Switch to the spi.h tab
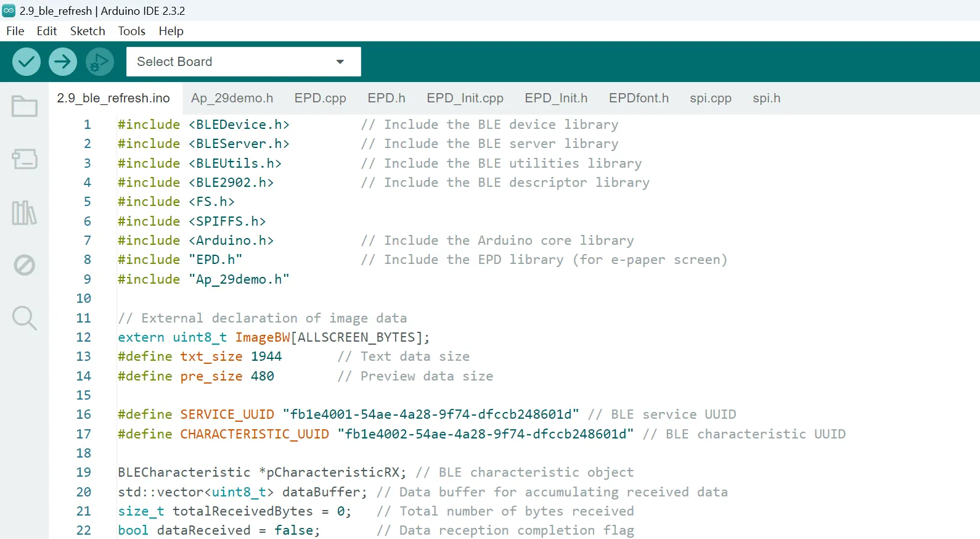The width and height of the screenshot is (980, 539). (766, 98)
